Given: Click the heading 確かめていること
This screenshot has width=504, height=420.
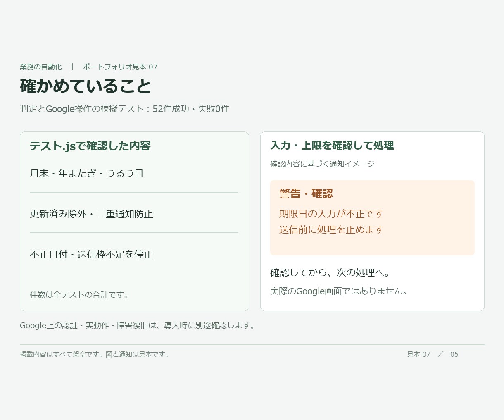Looking at the screenshot, I should pos(86,86).
